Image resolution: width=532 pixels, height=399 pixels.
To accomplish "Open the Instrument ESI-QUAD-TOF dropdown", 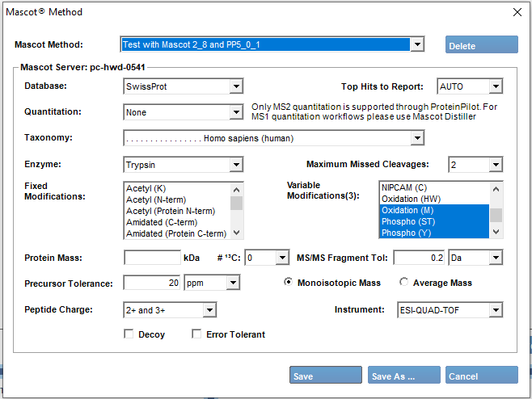I will [x=496, y=310].
